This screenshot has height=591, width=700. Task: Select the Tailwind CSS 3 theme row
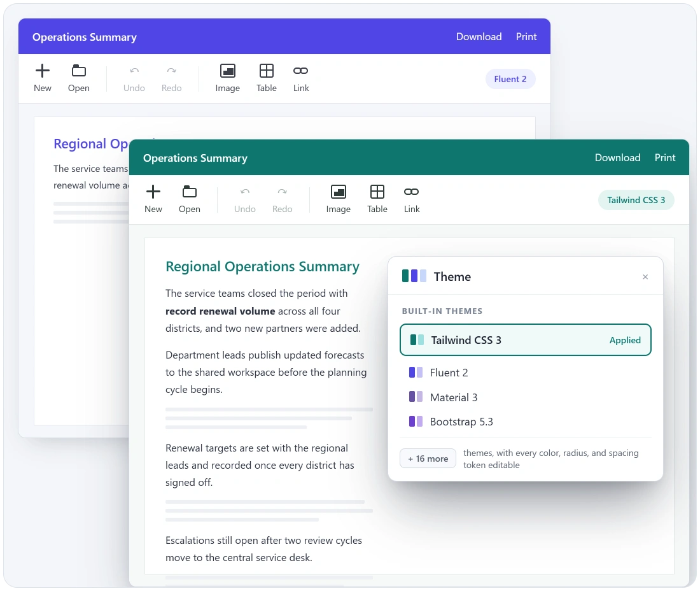[x=526, y=340]
